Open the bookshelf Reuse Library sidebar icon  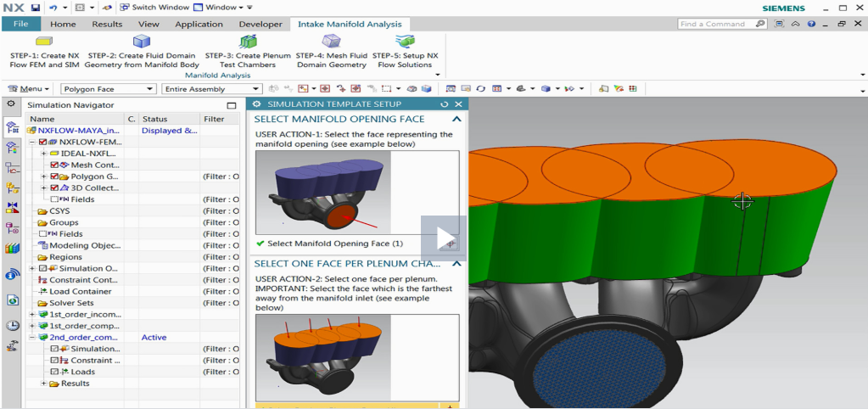[12, 248]
